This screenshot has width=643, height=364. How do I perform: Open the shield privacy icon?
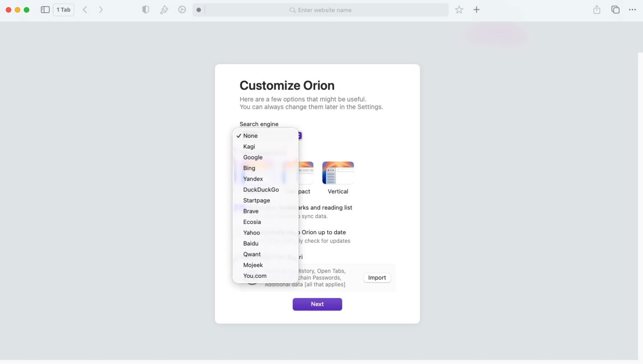tap(146, 10)
